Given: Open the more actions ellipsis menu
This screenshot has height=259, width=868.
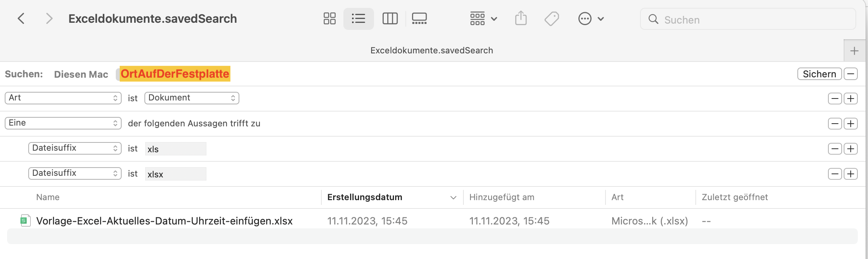Looking at the screenshot, I should coord(591,18).
